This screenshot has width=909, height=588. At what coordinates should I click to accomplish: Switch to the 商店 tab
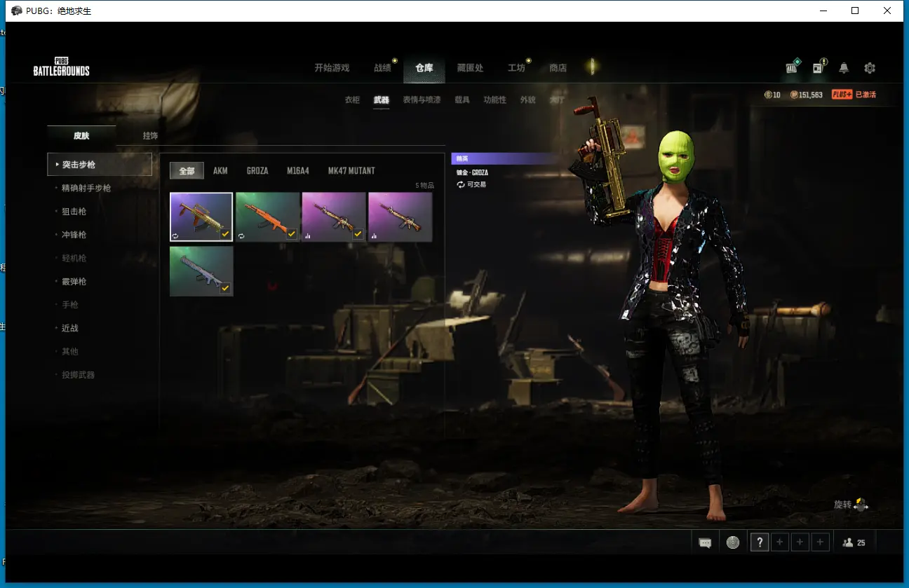pos(558,68)
